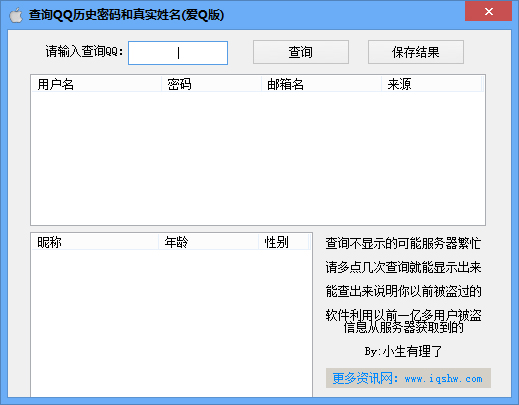Screen dimensions: 519x405
Task: Click the text 请多点几次查询就能显示出来
Action: pos(403,267)
